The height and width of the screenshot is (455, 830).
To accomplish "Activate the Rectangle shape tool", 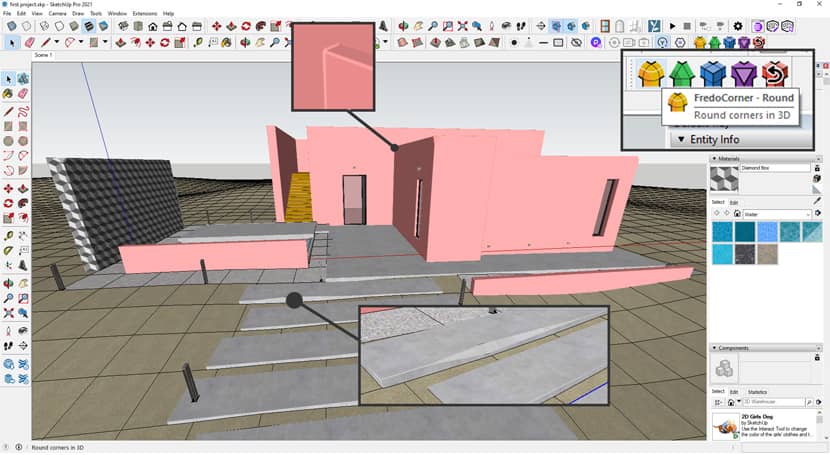I will coord(94,42).
